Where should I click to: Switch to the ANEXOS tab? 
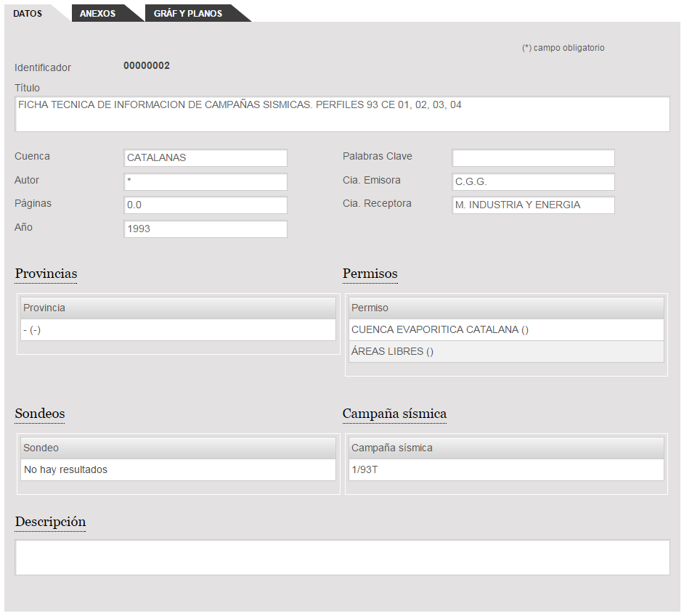(97, 14)
